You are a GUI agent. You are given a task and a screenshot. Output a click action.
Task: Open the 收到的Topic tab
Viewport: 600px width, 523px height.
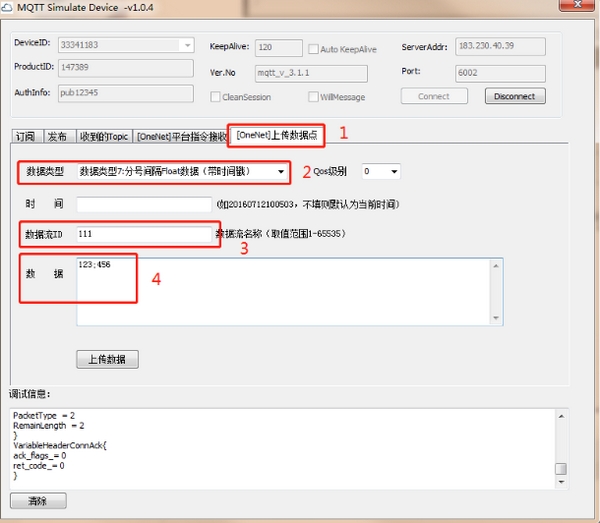tap(104, 136)
